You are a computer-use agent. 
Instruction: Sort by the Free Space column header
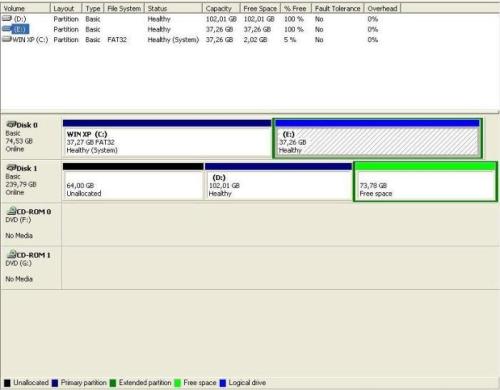point(261,8)
